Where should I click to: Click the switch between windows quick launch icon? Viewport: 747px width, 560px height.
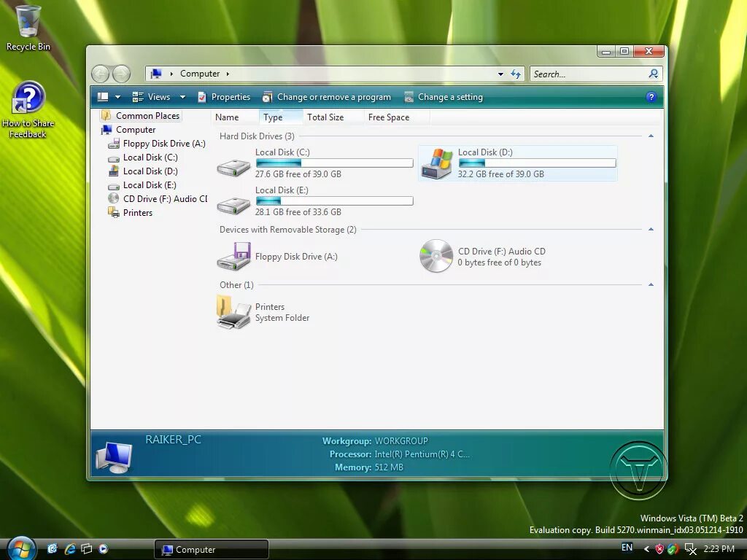[x=86, y=549]
